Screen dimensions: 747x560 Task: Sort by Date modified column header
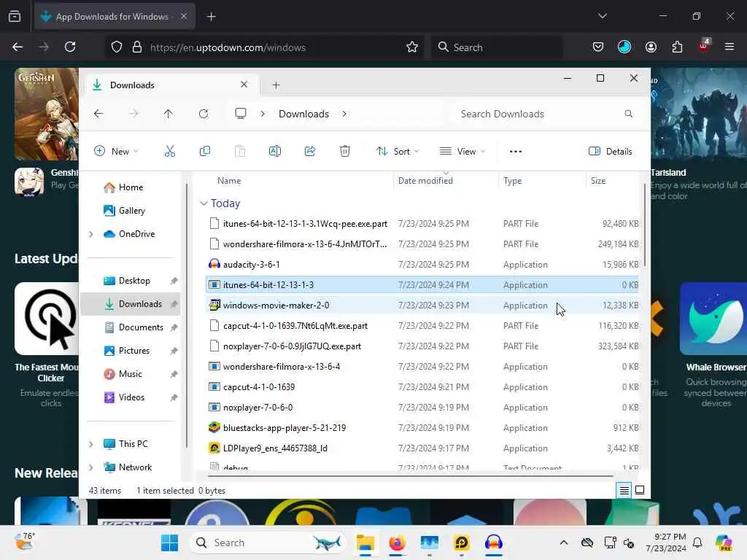425,181
